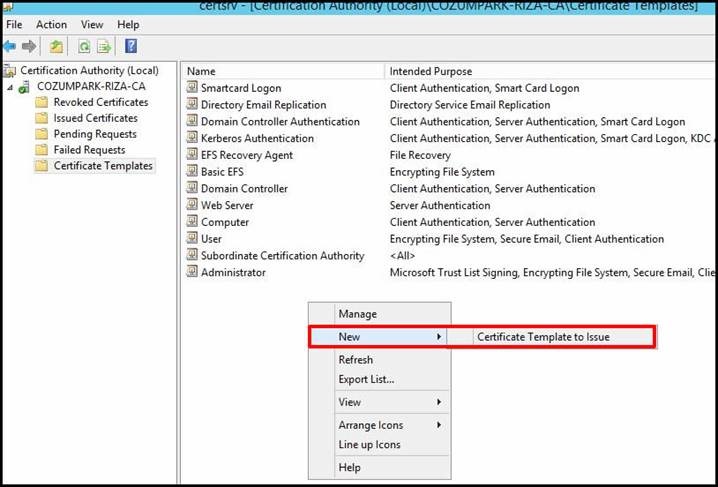Select Pending Requests in the tree

[95, 134]
